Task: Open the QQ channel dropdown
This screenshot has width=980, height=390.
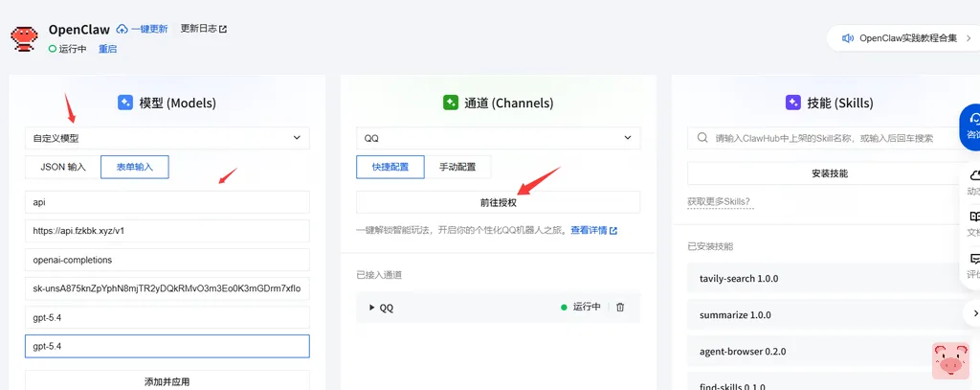Action: tap(498, 138)
